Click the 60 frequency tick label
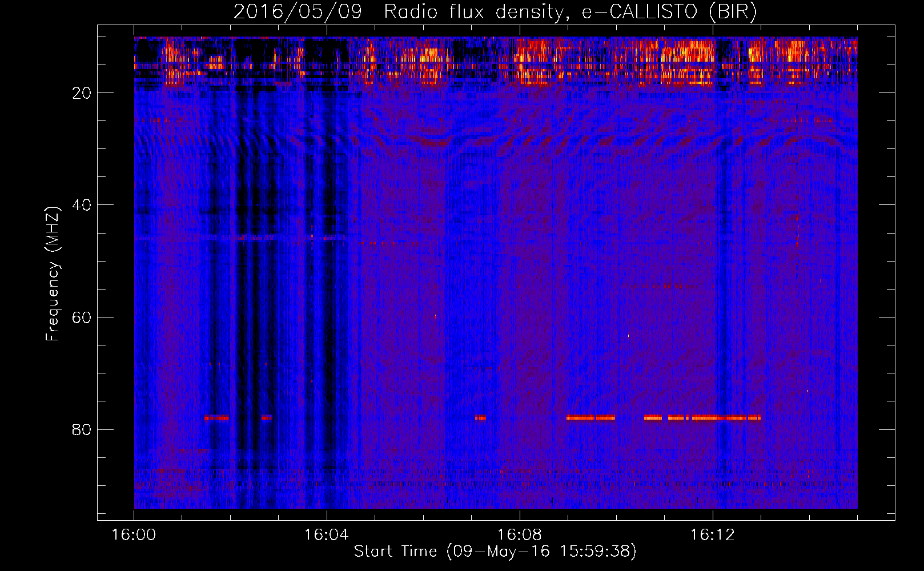The height and width of the screenshot is (571, 924). pyautogui.click(x=82, y=317)
